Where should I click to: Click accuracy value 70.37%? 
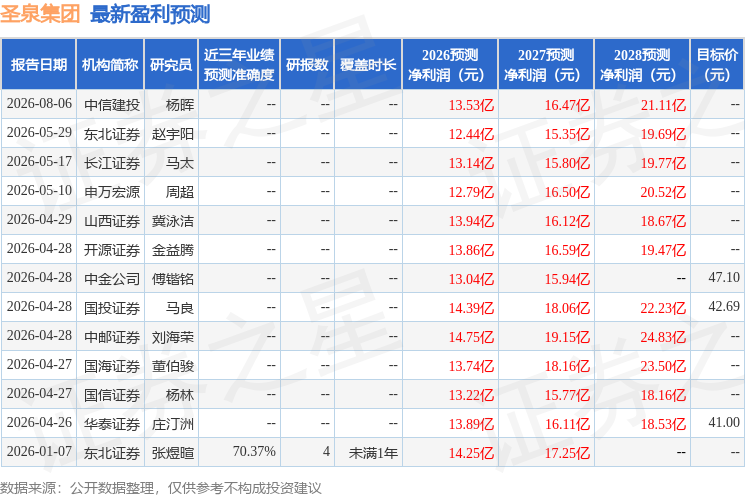pos(254,451)
